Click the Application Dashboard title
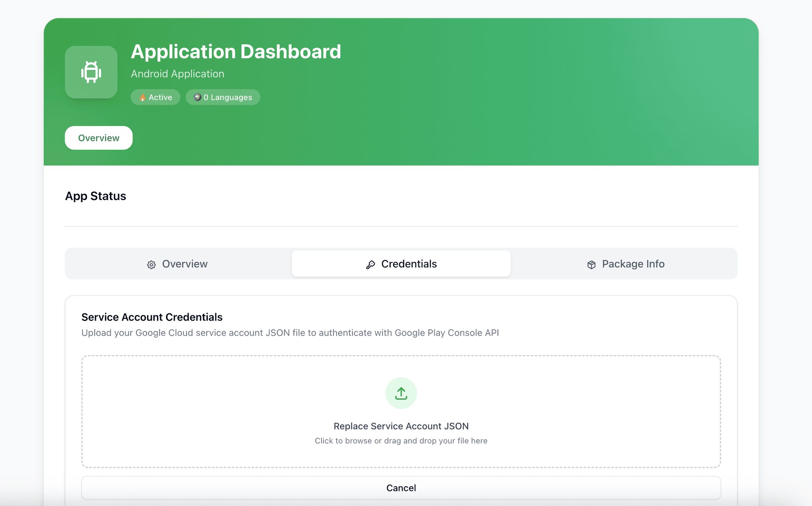The image size is (812, 506). [x=236, y=51]
